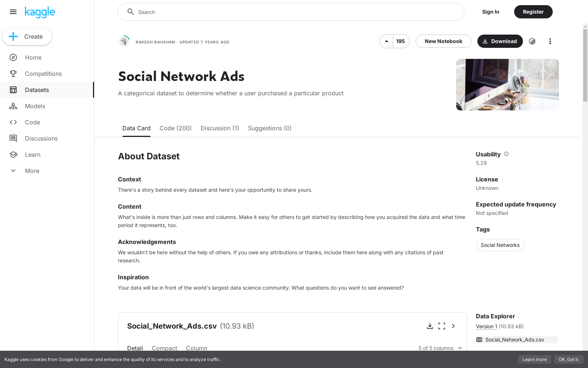Click the Not specified update frequency text
588x368 pixels.
pyautogui.click(x=492, y=213)
